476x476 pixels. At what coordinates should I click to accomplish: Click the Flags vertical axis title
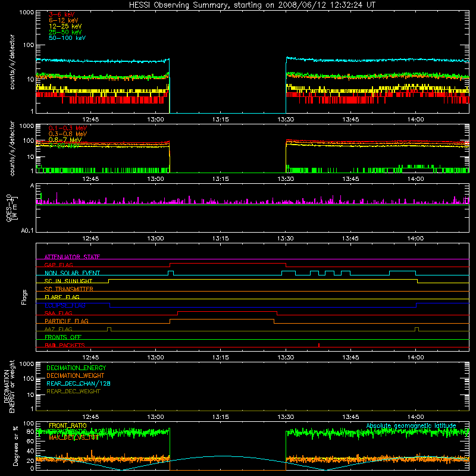pos(24,297)
